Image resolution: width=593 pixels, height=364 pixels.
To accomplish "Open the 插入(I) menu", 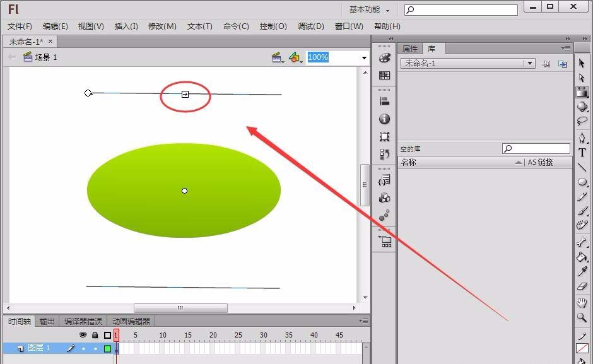I will pyautogui.click(x=126, y=26).
